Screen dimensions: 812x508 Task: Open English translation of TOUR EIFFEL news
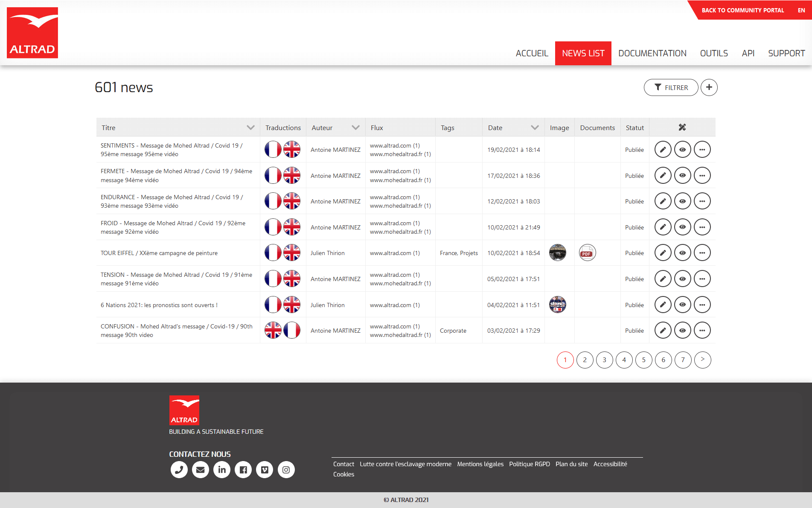pyautogui.click(x=292, y=253)
